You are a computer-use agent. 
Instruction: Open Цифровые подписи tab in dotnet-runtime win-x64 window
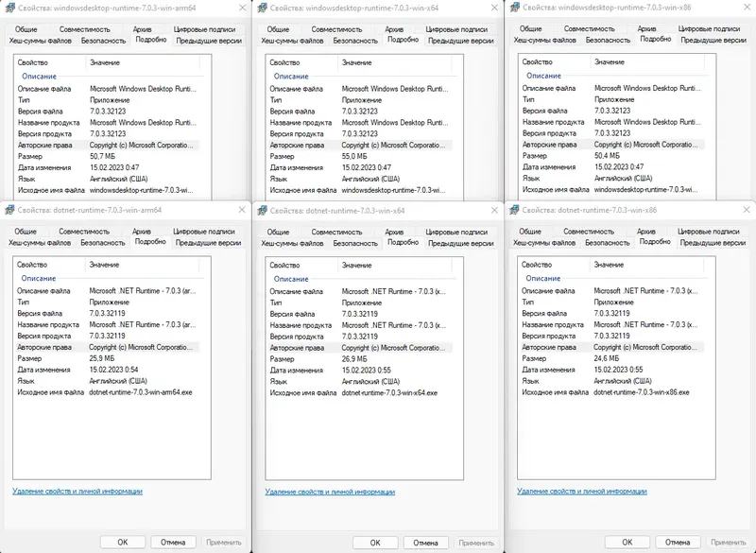point(456,232)
